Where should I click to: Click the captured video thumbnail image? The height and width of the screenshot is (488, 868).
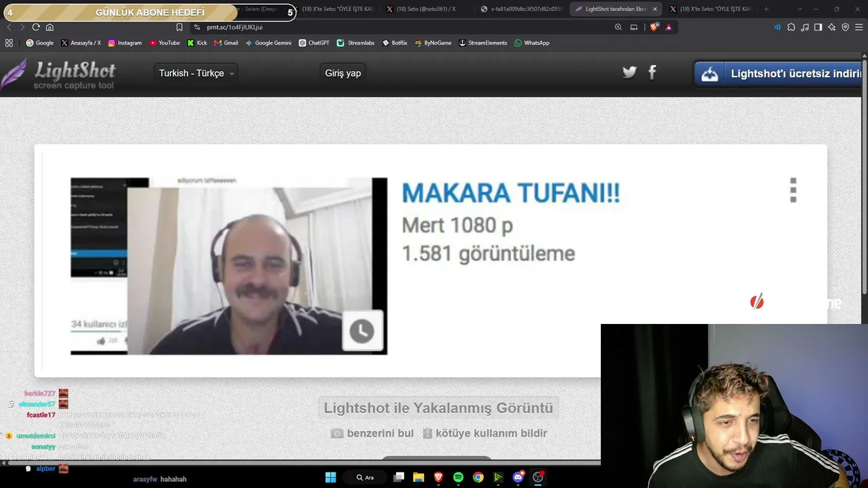click(229, 266)
